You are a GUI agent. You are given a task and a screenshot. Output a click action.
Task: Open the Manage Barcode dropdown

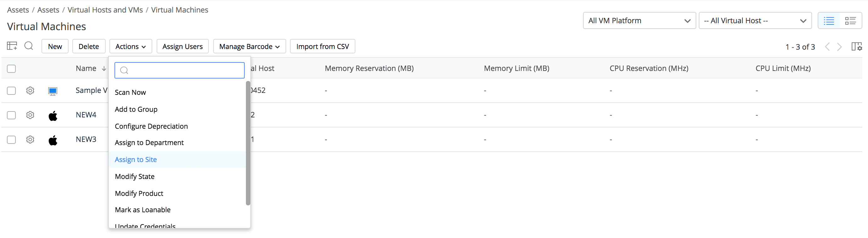tap(249, 46)
